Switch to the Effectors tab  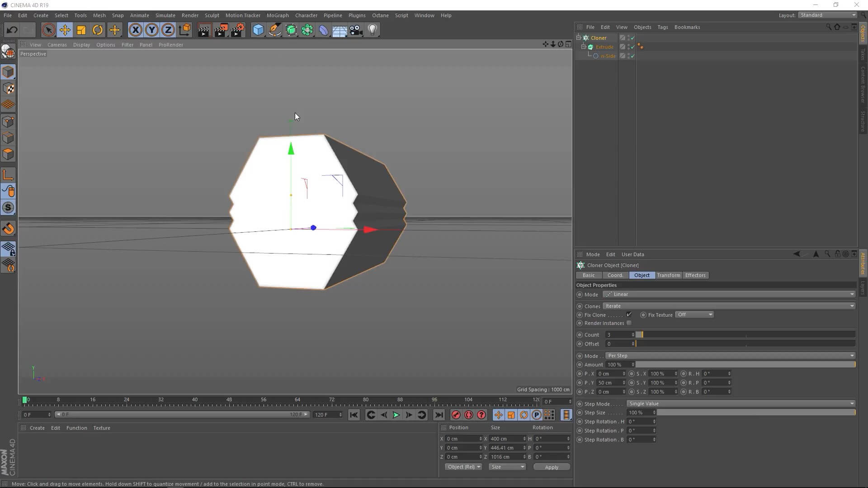(695, 275)
